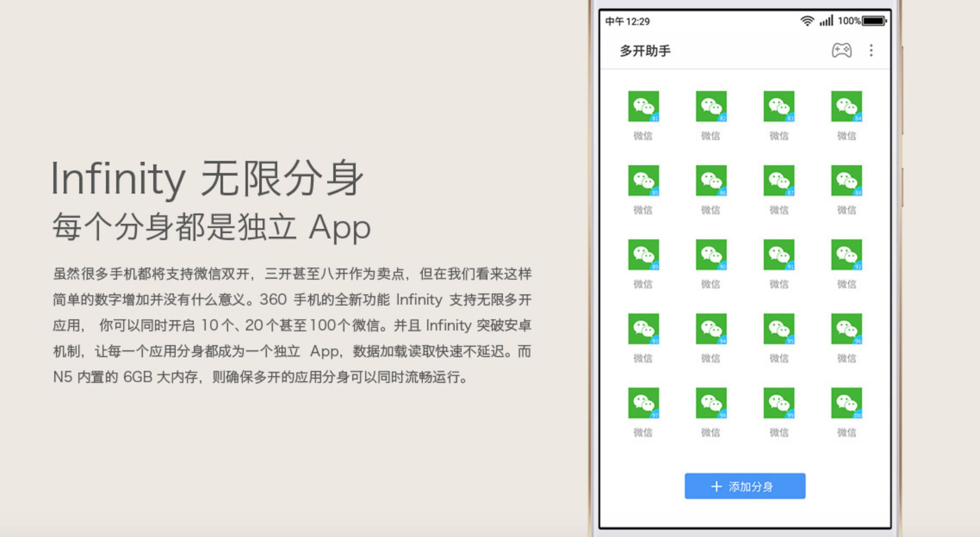Open WeChat clone number 100
Image resolution: width=980 pixels, height=537 pixels.
[847, 404]
